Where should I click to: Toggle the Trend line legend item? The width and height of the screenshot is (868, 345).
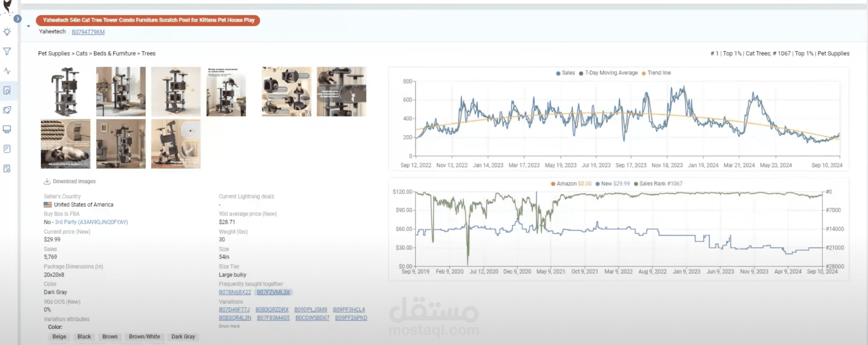[656, 73]
